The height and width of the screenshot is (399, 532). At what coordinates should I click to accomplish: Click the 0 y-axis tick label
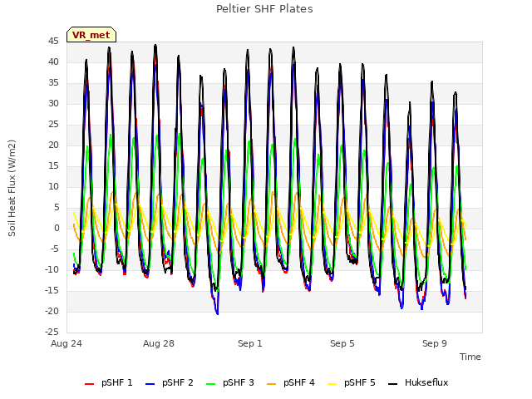click(x=57, y=229)
